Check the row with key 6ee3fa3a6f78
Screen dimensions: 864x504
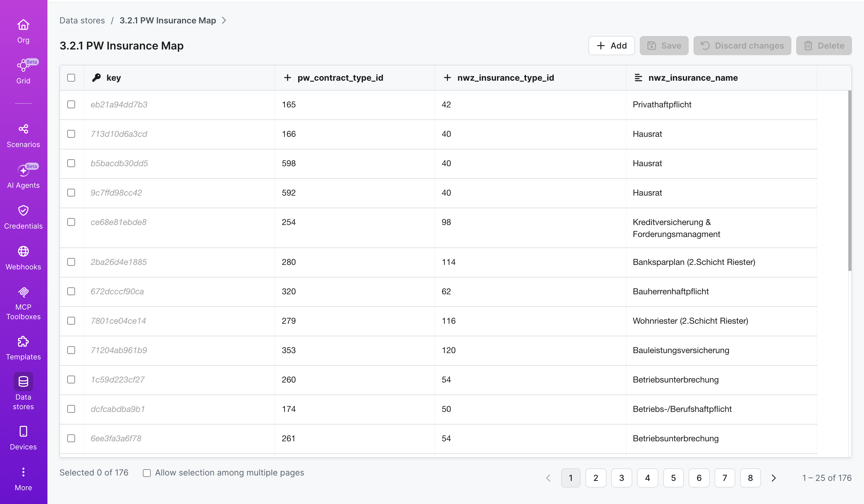coord(71,439)
